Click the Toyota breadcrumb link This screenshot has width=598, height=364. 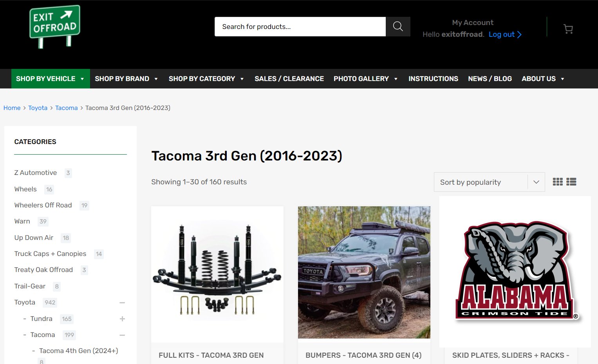(x=38, y=108)
